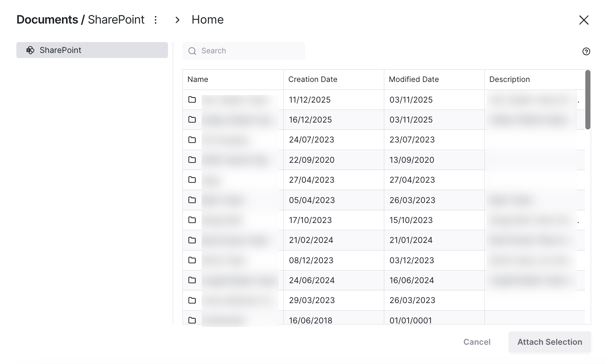This screenshot has width=606, height=364.
Task: Click the Description column header
Action: coord(509,79)
